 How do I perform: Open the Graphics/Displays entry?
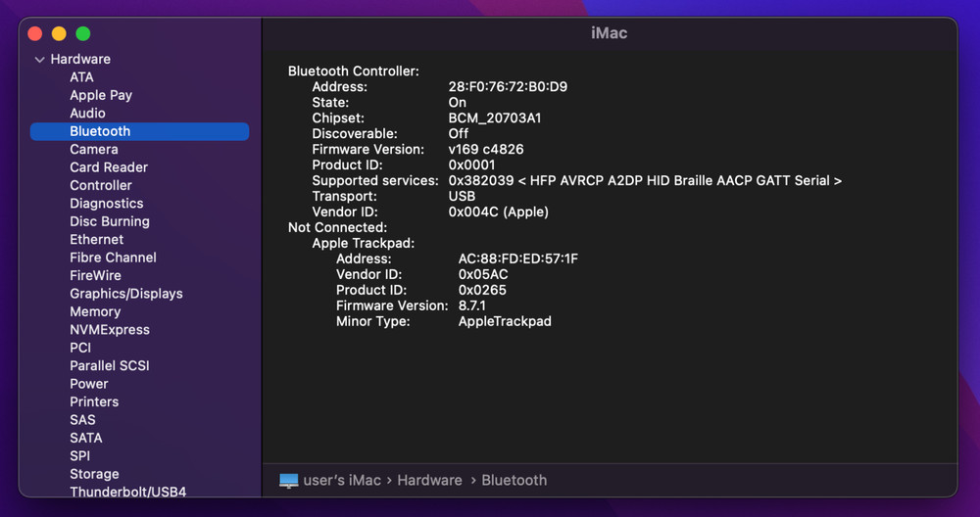[x=125, y=294]
